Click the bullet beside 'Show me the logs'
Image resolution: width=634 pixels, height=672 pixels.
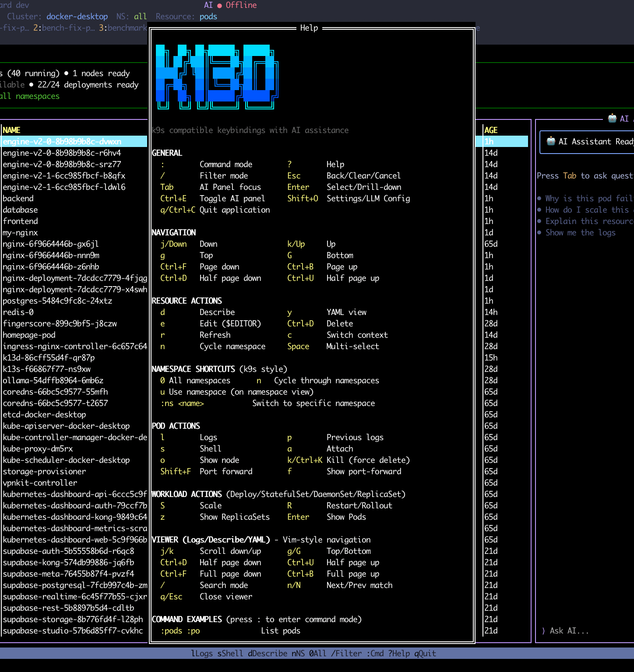click(x=539, y=232)
